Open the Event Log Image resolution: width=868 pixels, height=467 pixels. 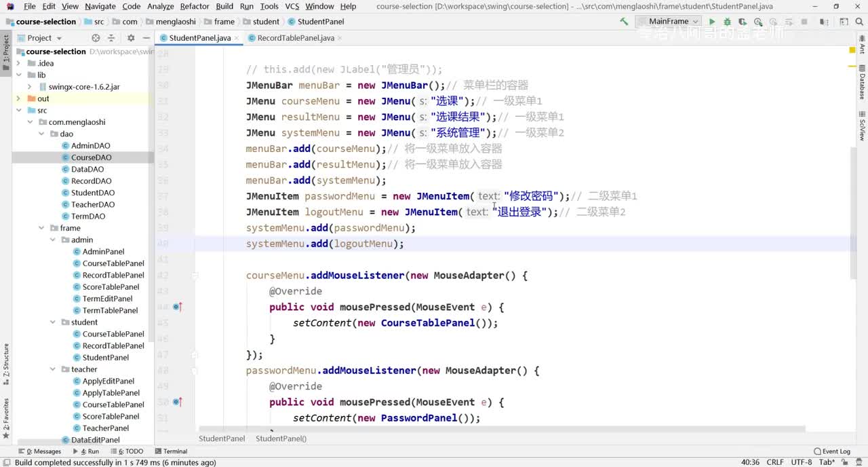click(832, 451)
